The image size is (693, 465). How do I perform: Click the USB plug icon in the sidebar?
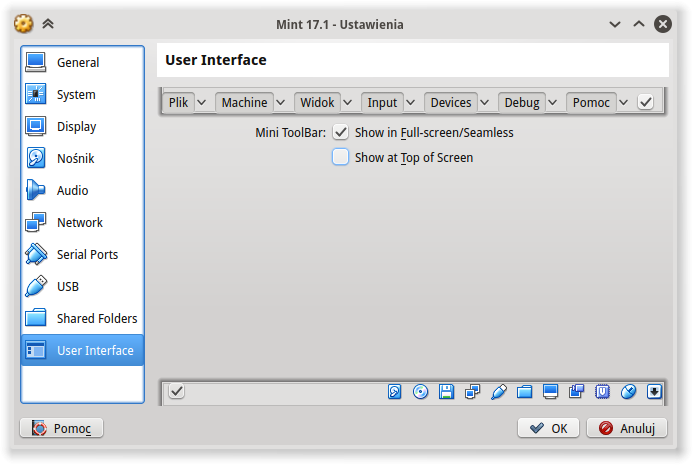36,286
